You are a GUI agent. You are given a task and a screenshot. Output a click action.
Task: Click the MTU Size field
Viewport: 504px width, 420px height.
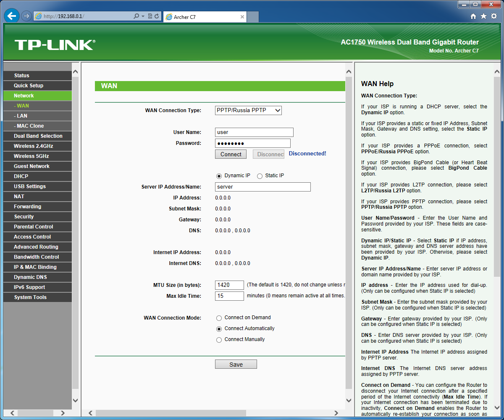click(229, 285)
